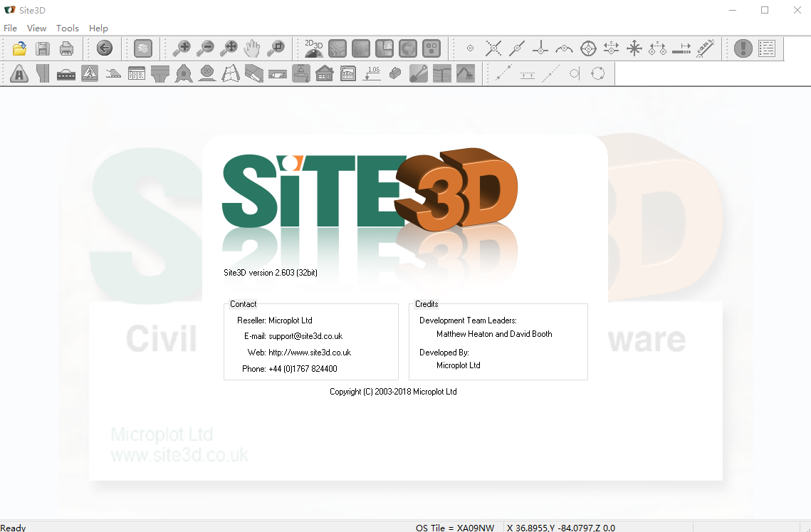Select the kerb edge tool
This screenshot has width=811, height=532.
tap(254, 74)
